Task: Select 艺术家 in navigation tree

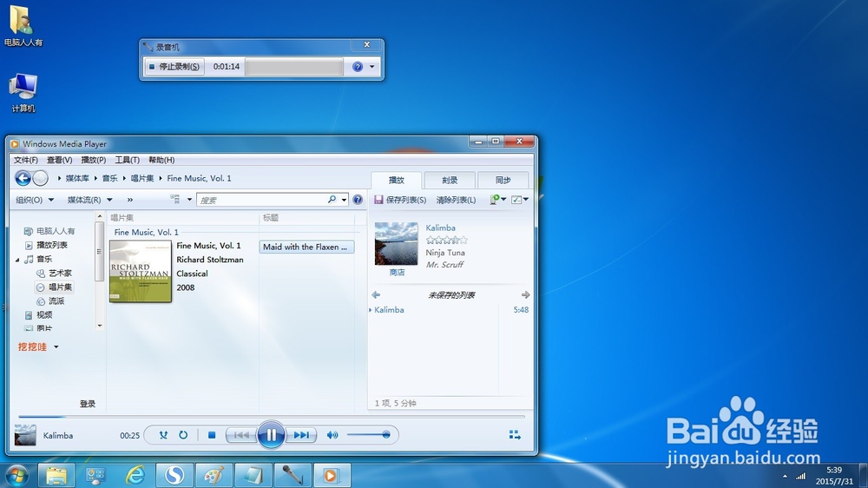Action: (x=54, y=273)
